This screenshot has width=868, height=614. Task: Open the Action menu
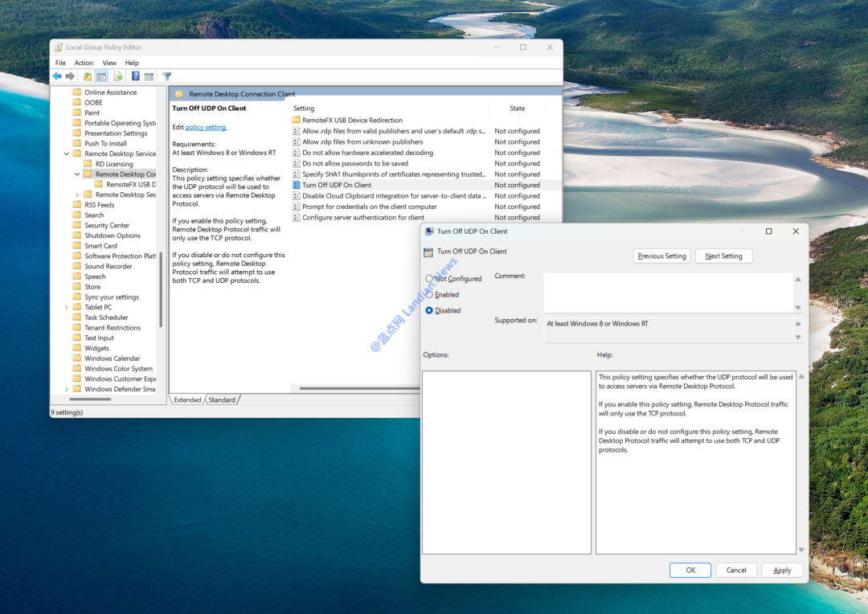click(x=84, y=63)
